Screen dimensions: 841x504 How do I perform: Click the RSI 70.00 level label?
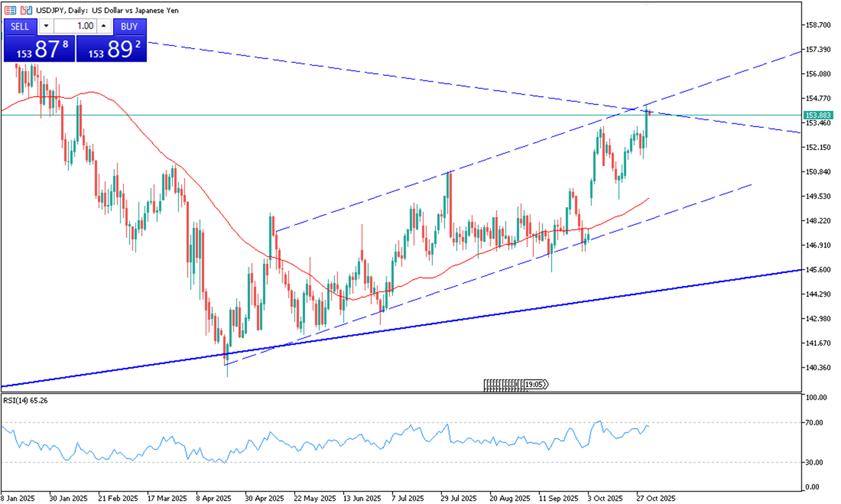point(815,423)
